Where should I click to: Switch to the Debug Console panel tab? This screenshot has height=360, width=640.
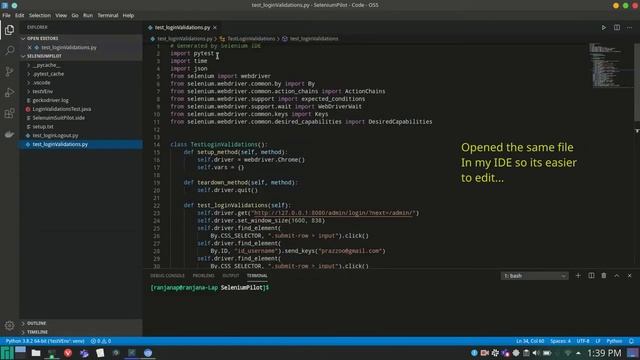coord(167,276)
